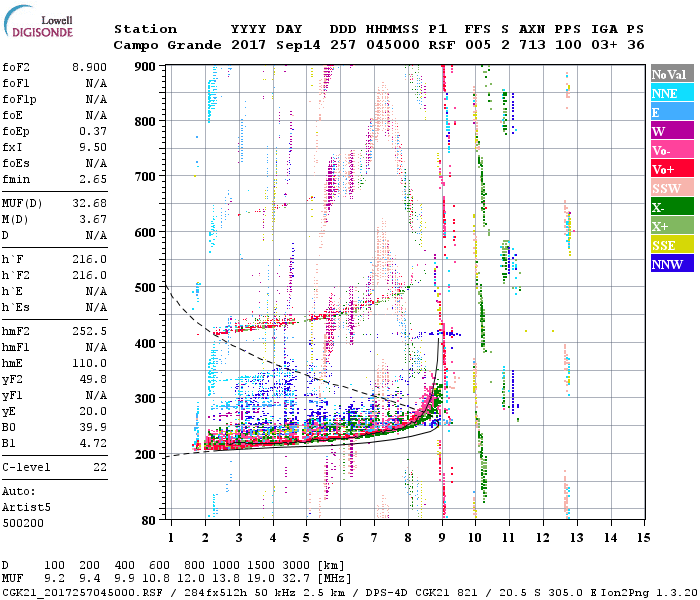700x600 pixels.
Task: Click the 713 value under AXN
Action: [x=533, y=45]
